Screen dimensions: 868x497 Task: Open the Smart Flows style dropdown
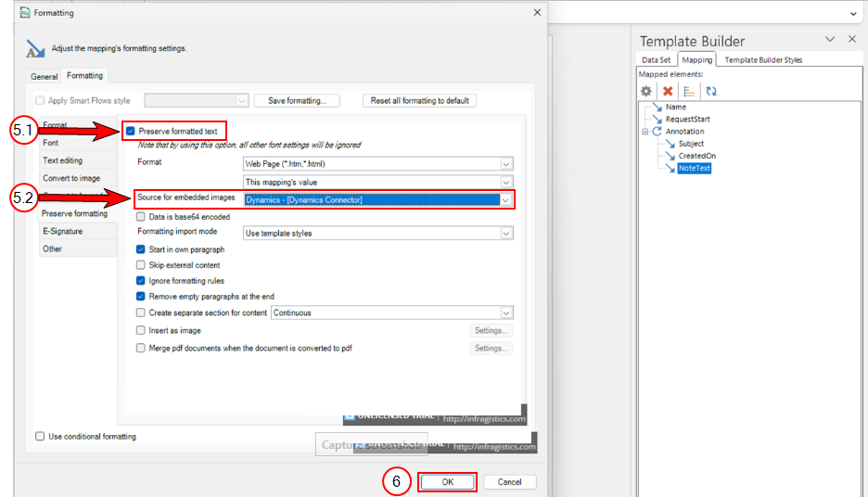[196, 101]
